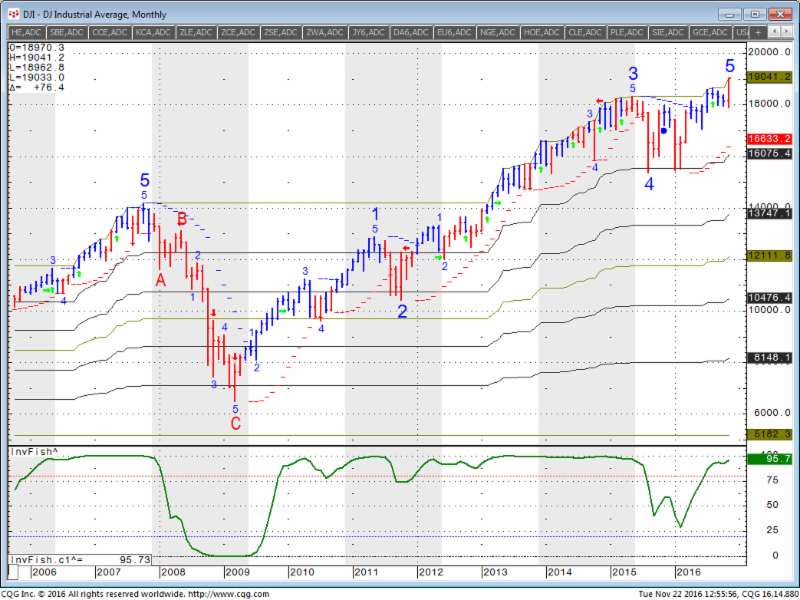Select the ZCE,ADC tab
Viewport: 800px width, 600px height.
tap(238, 32)
